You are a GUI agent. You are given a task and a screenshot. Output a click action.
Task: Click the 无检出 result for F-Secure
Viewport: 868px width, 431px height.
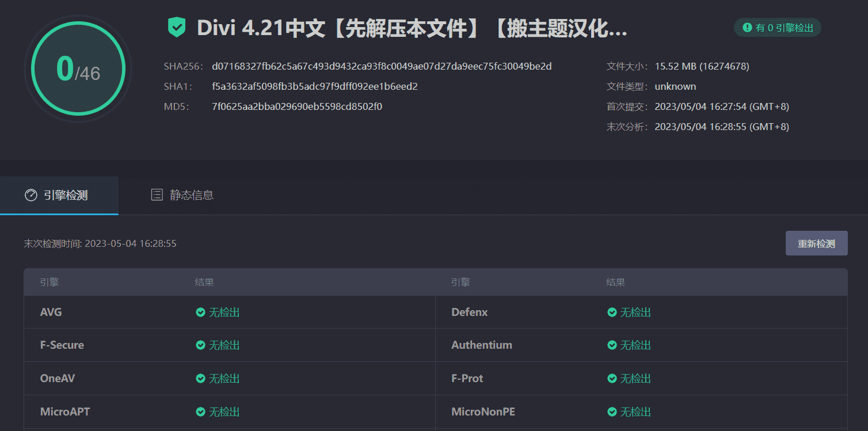pyautogui.click(x=224, y=345)
